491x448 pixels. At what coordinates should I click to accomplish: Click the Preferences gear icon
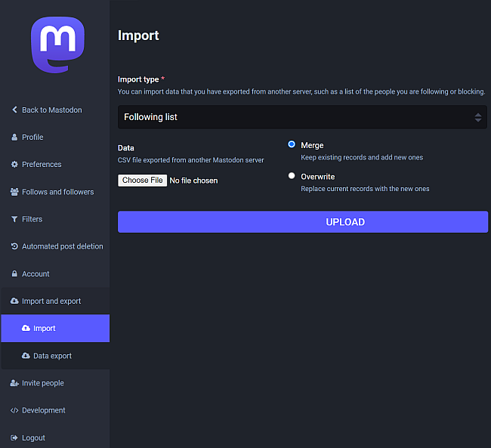[x=14, y=165]
